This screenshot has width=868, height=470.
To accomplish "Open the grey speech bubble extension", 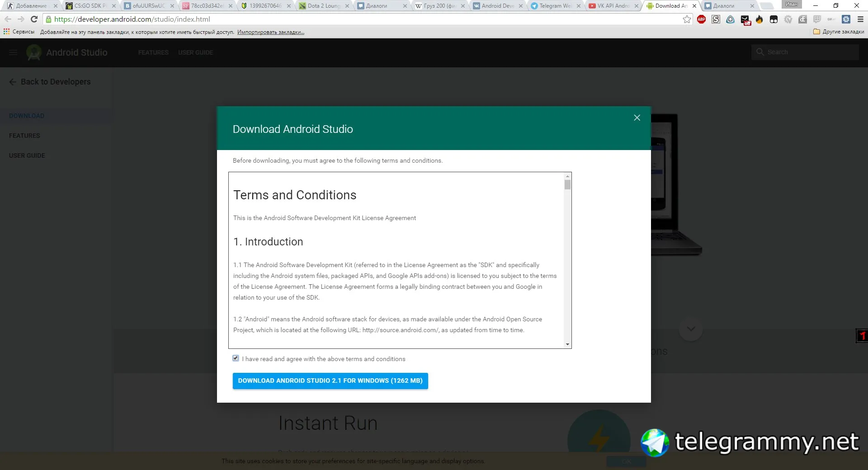I will click(x=817, y=19).
